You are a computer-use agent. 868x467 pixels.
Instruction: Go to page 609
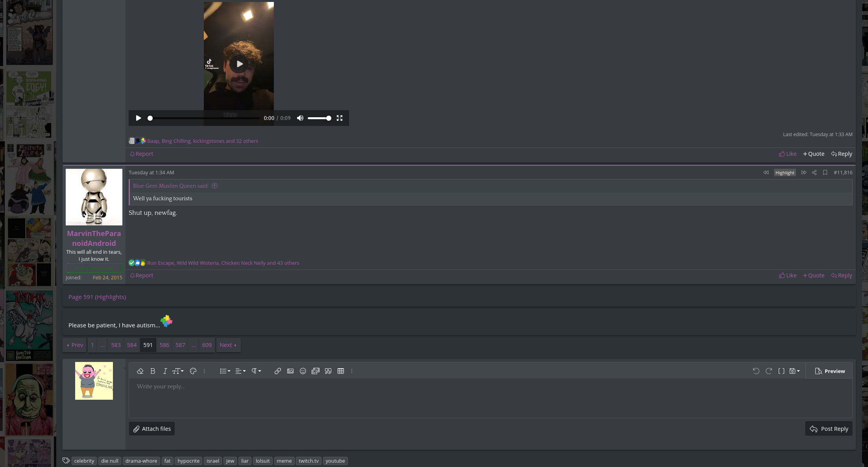207,345
